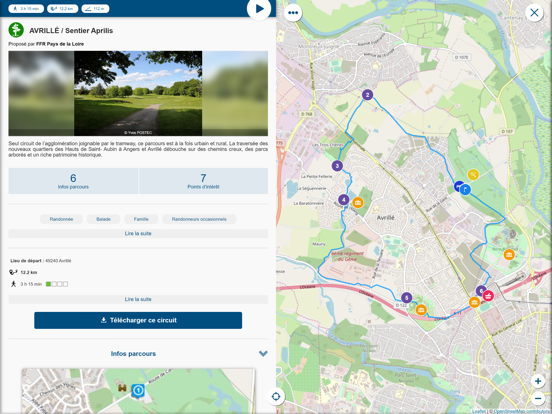Click blue marker 1 on the mini map

coord(138,390)
